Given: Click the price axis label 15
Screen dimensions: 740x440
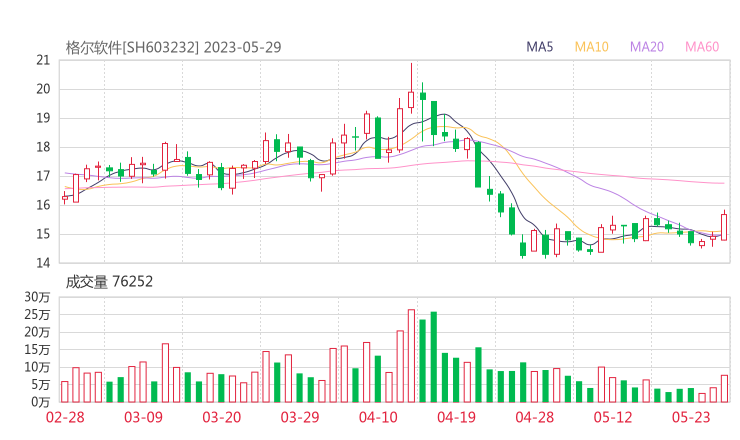Looking at the screenshot, I should click(x=43, y=234).
